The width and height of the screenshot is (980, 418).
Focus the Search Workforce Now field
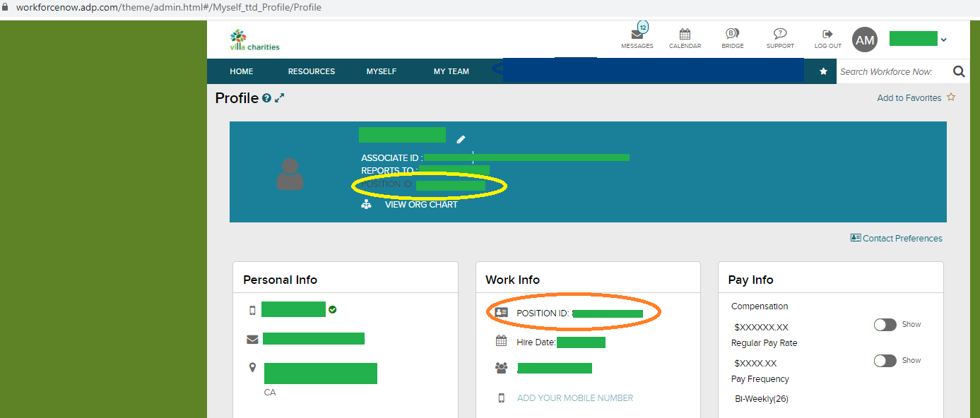click(892, 71)
